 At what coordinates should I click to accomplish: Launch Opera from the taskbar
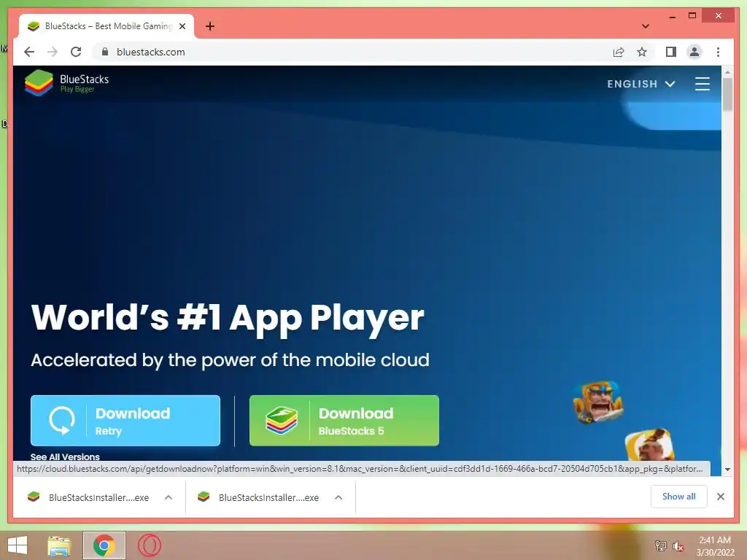(x=149, y=545)
